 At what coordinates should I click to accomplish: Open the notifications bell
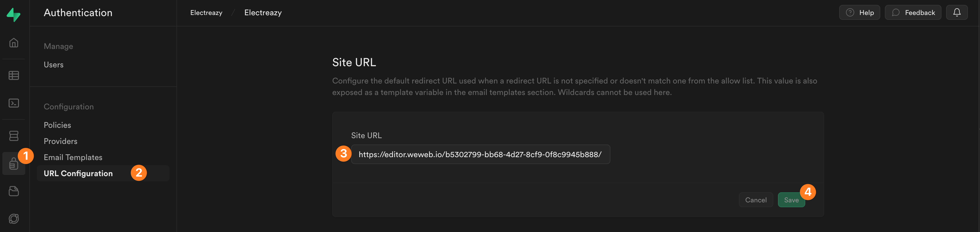pos(957,12)
